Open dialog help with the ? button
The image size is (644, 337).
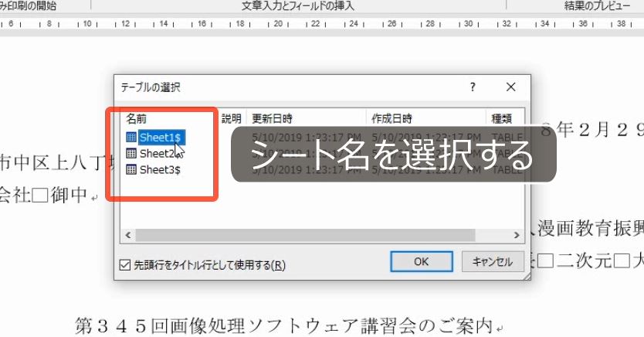[473, 87]
